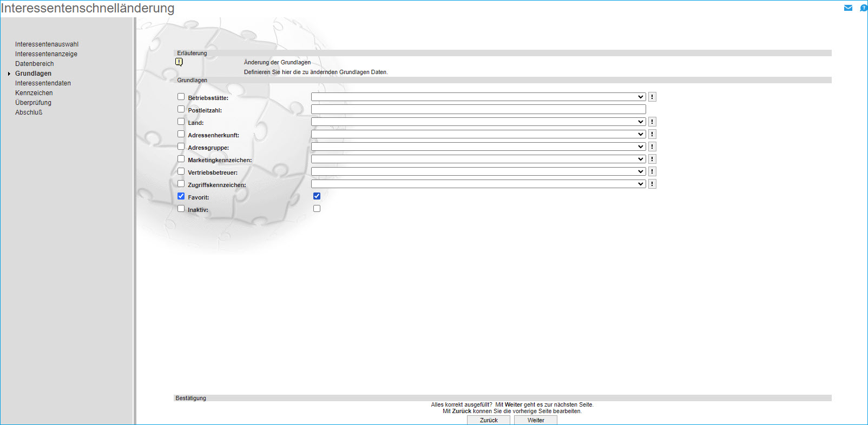The width and height of the screenshot is (868, 425).
Task: Go to Interessentendaten step
Action: click(x=43, y=83)
